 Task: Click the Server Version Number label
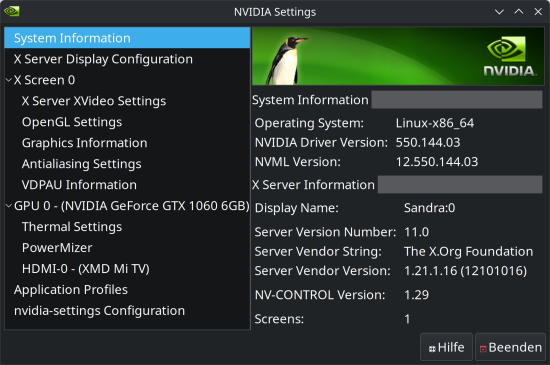325,232
